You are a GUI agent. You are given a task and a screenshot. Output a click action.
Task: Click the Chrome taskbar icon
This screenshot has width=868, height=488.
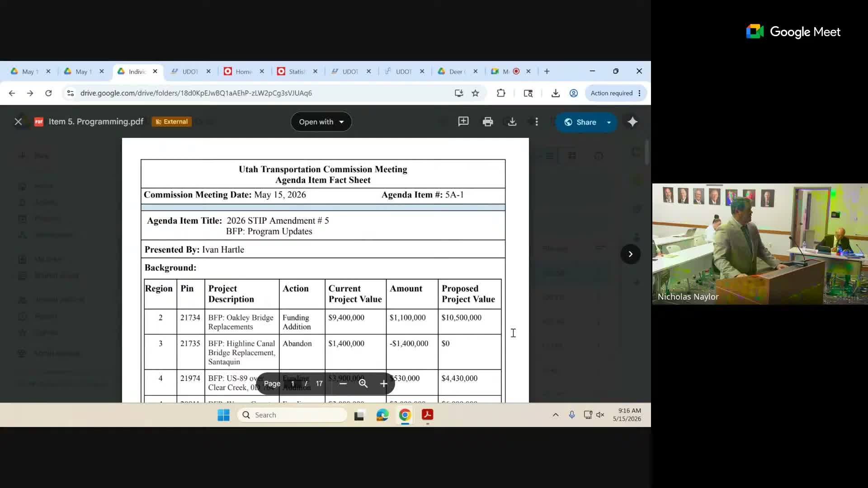tap(405, 415)
